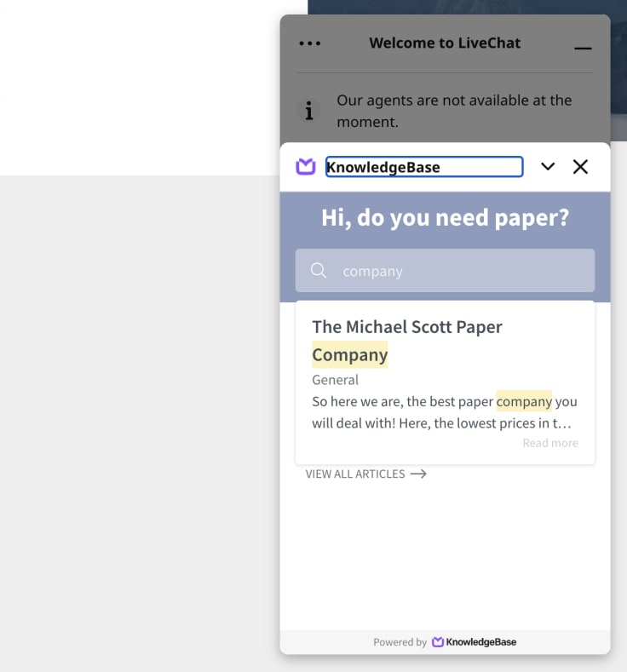
Task: Minimize the LiveChat window
Action: point(583,48)
